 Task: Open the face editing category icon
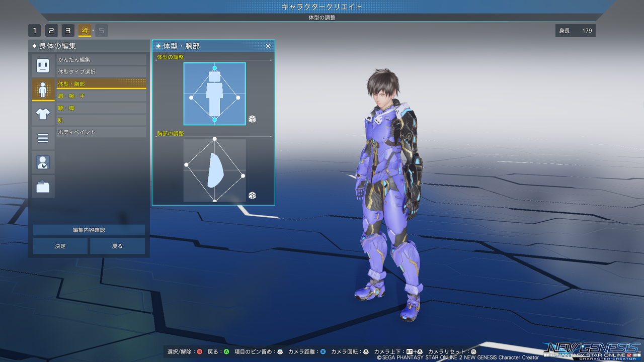click(x=43, y=65)
